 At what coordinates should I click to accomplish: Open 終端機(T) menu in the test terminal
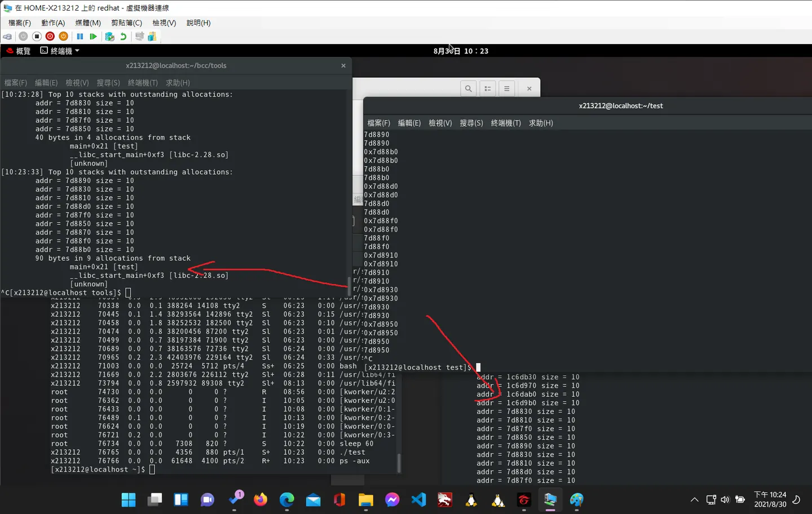506,123
